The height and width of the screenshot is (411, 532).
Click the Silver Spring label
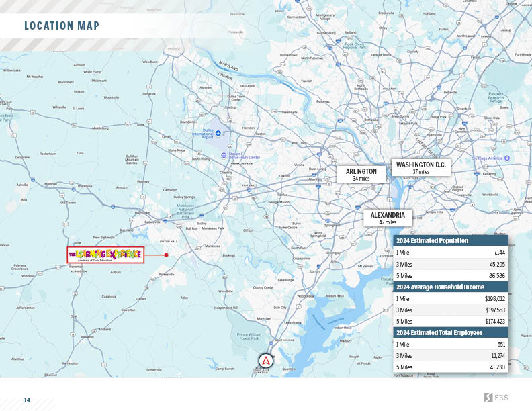tap(400, 116)
